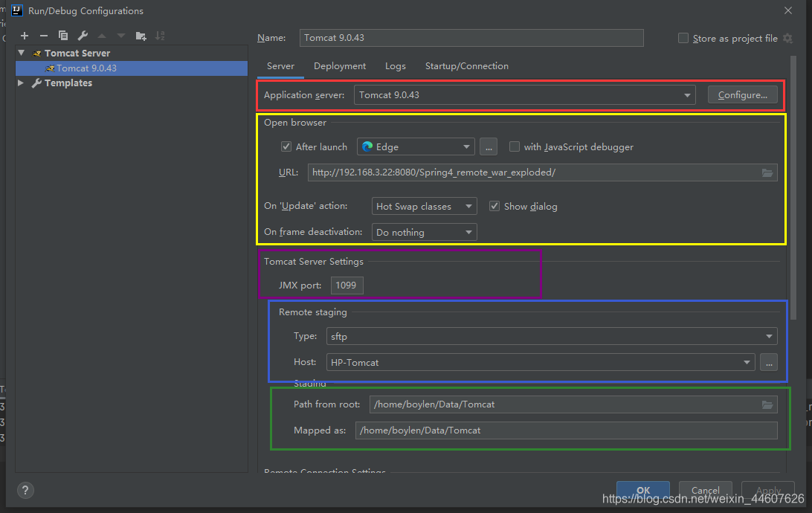Click the URL input field
The width and height of the screenshot is (812, 513).
pyautogui.click(x=542, y=172)
